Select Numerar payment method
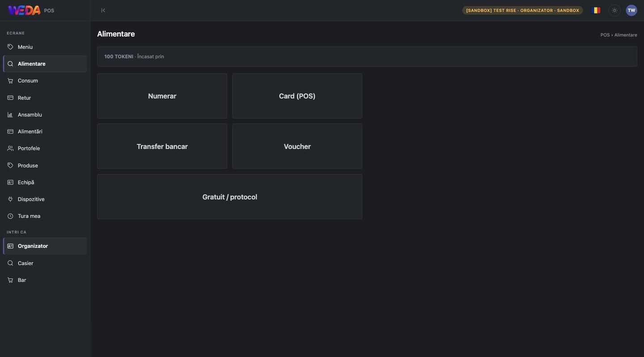644x357 pixels. pos(162,96)
